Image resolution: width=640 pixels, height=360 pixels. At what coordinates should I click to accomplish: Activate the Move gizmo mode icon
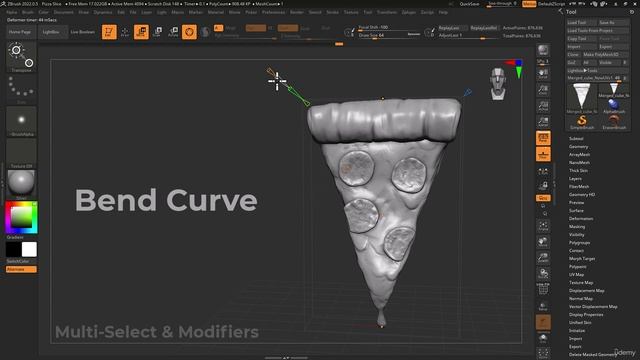tap(141, 32)
